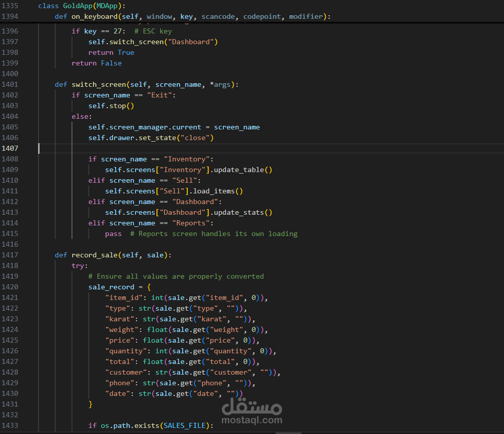Click the int call on the quantity line
This screenshot has width=504, height=434.
click(162, 351)
